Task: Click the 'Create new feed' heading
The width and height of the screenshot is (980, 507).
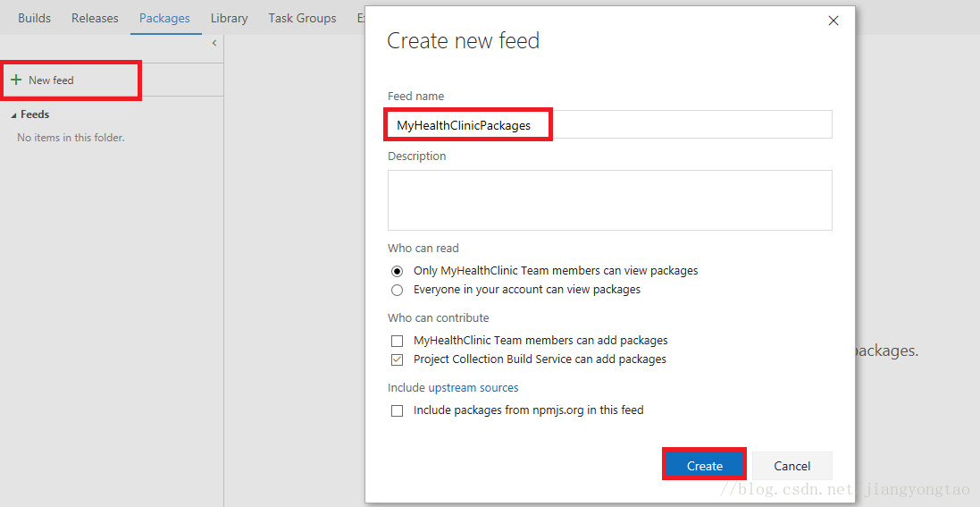Action: (x=463, y=41)
